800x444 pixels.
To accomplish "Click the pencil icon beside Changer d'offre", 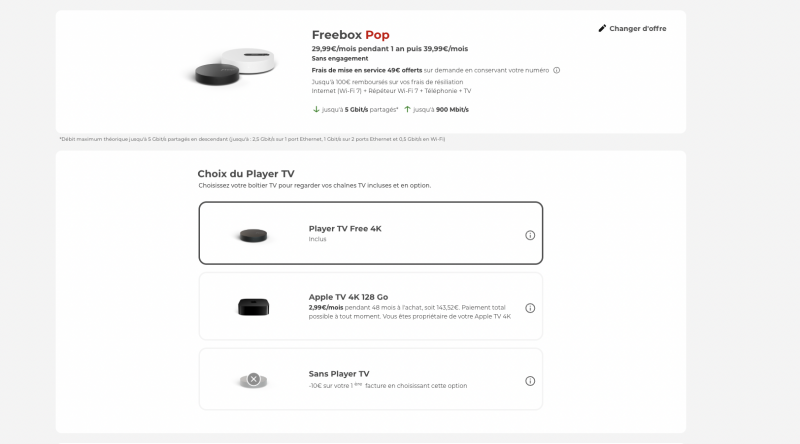I will coord(602,28).
